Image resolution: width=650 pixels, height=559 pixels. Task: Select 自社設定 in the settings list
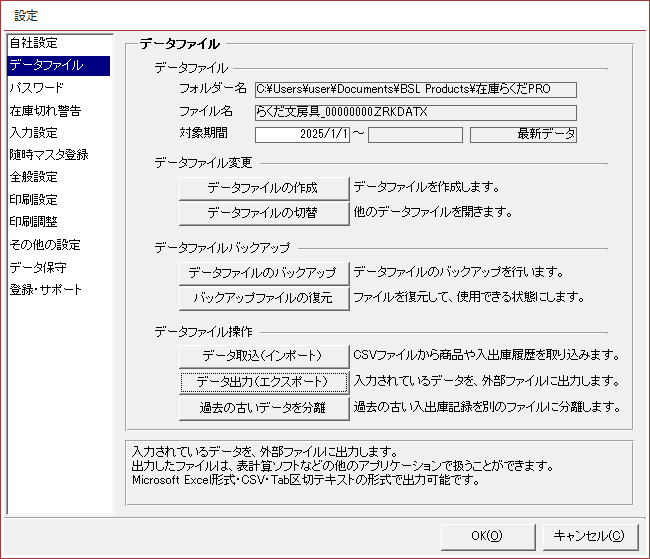[34, 43]
